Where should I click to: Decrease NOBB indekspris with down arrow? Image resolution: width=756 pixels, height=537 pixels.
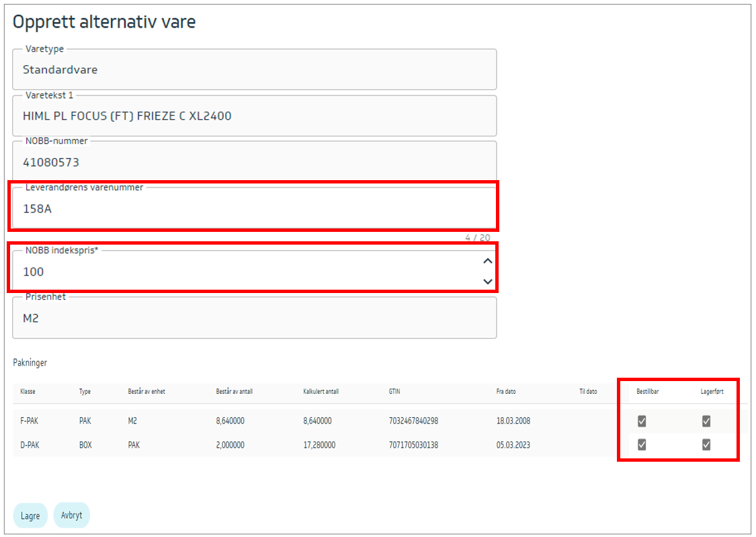click(488, 282)
